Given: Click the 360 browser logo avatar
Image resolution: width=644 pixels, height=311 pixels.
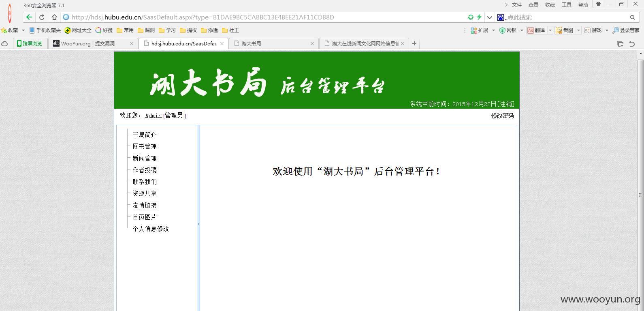Looking at the screenshot, I should (10, 13).
